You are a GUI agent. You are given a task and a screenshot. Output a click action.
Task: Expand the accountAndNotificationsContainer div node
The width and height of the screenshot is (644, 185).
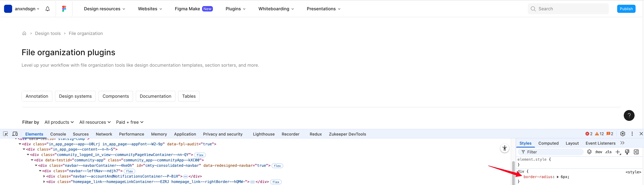[44, 177]
